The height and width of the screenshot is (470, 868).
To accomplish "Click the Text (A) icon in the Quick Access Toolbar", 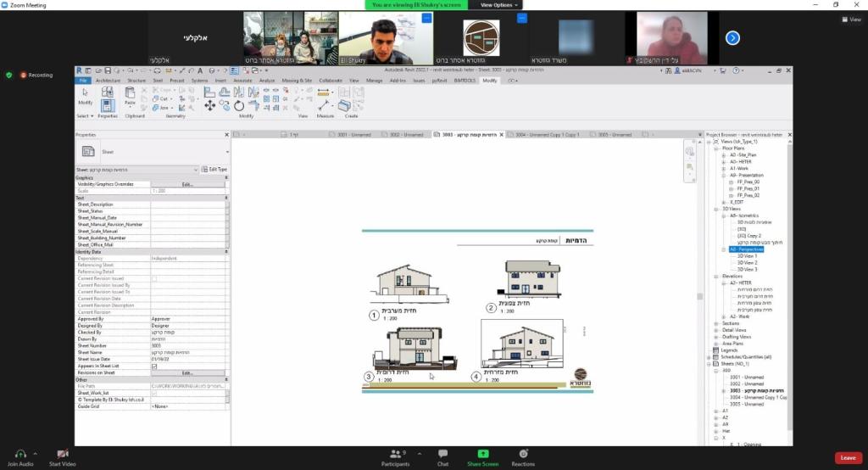I will (x=200, y=70).
